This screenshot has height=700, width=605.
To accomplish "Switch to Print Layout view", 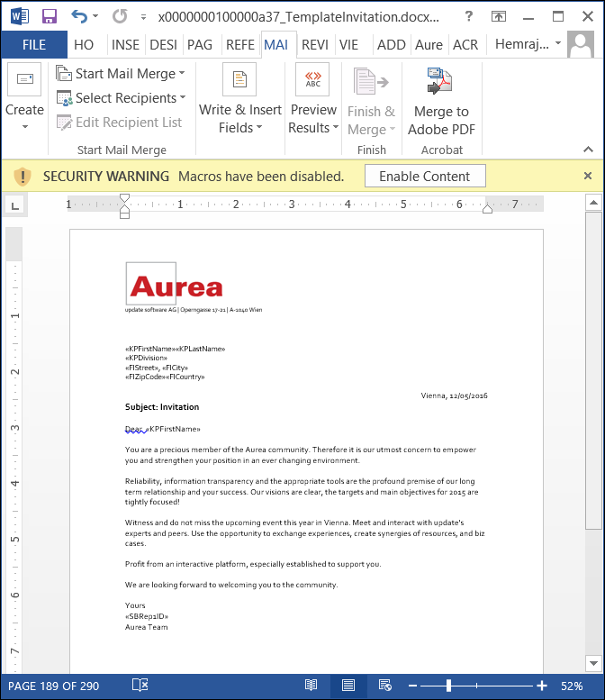I will (x=348, y=686).
